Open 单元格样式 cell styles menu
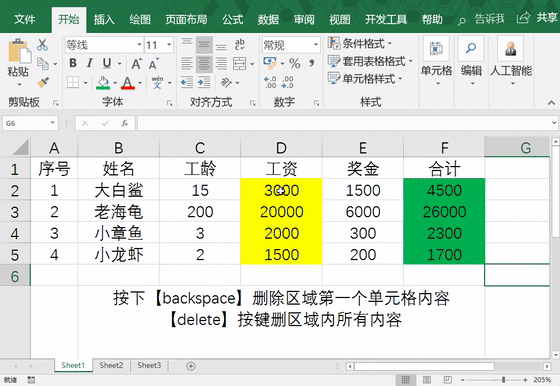Viewport: 560px width, 386px height. click(365, 78)
